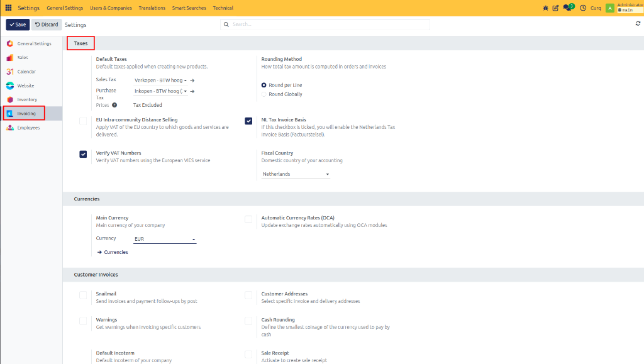644x364 pixels.
Task: Click the Tax Excluded prices value
Action: 147,105
